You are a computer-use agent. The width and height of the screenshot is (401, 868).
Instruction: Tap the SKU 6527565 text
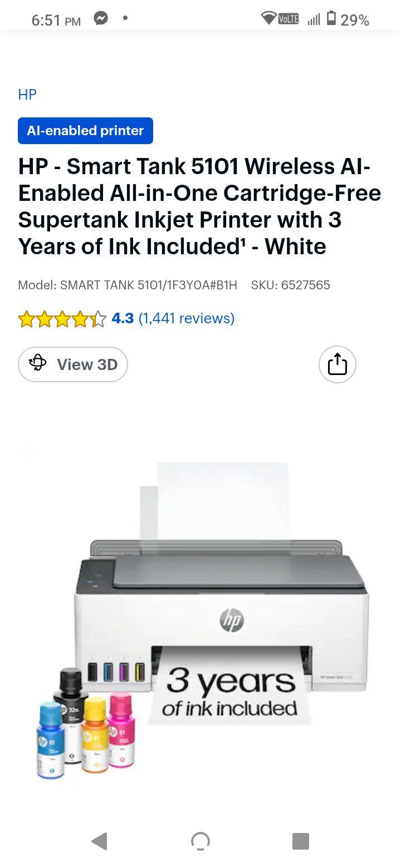(x=290, y=285)
